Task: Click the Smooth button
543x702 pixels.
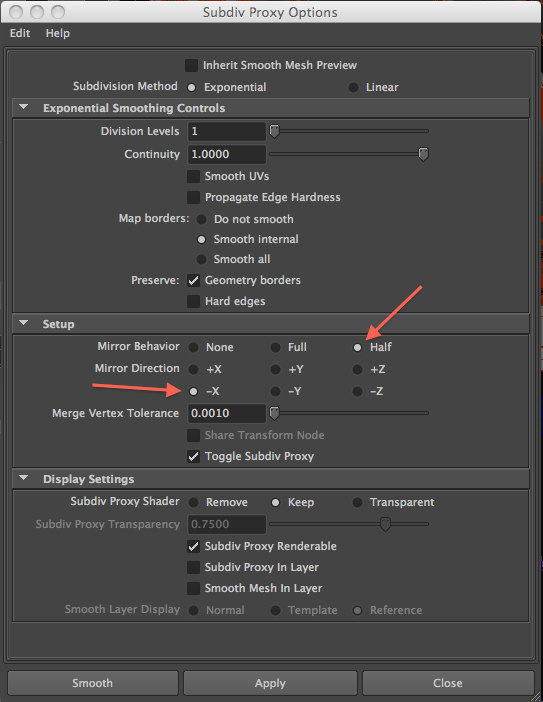Action: (93, 683)
